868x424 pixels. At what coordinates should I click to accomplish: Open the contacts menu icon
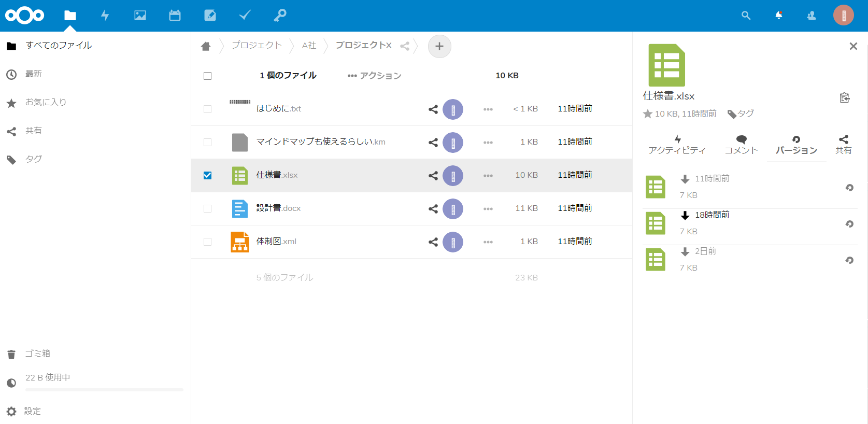pyautogui.click(x=812, y=16)
